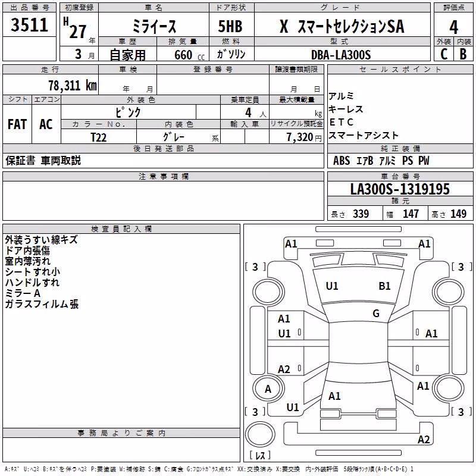
Task: Select the exterior color ピンク
Action: pos(128,112)
